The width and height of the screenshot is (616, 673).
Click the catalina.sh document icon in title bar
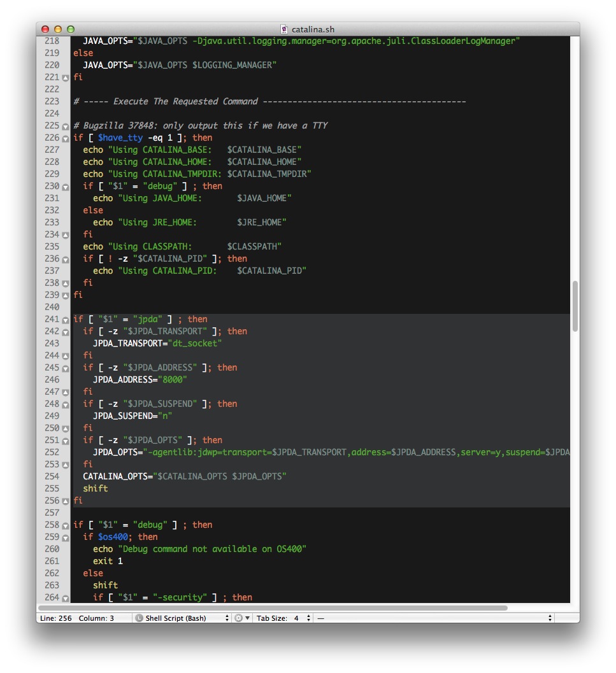[283, 29]
